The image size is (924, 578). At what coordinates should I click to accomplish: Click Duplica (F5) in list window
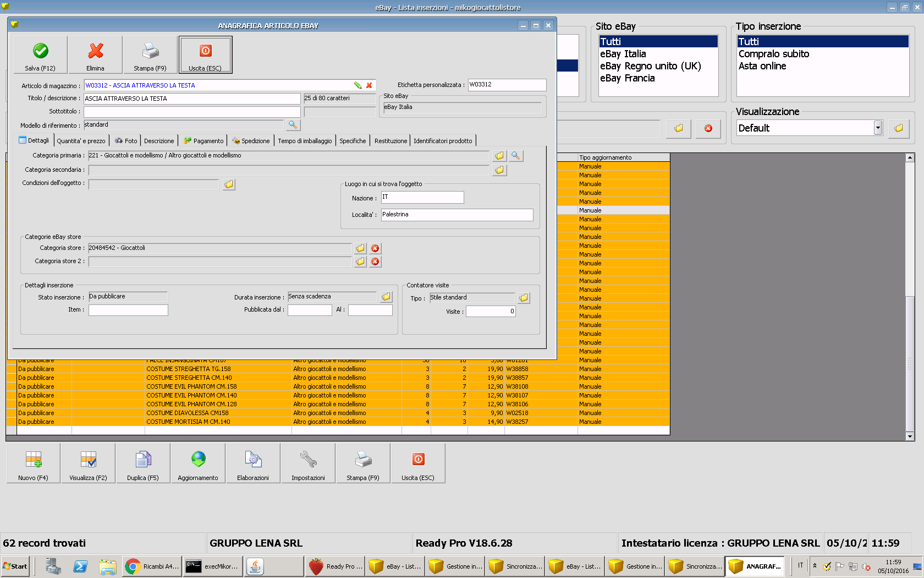pyautogui.click(x=143, y=464)
